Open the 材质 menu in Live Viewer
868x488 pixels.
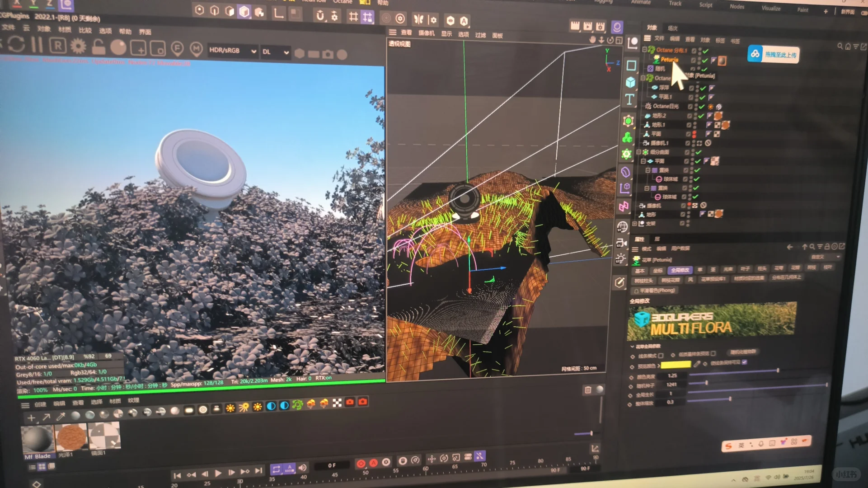65,30
